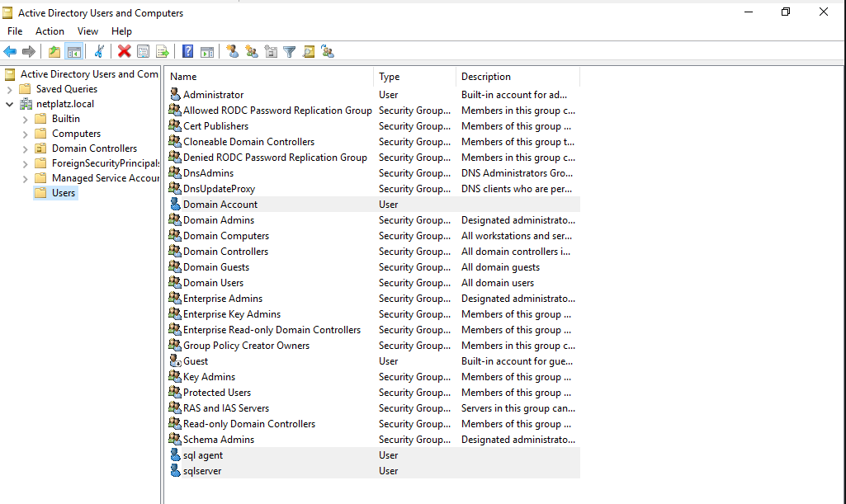Select the DnsAdmins group row

tap(373, 173)
